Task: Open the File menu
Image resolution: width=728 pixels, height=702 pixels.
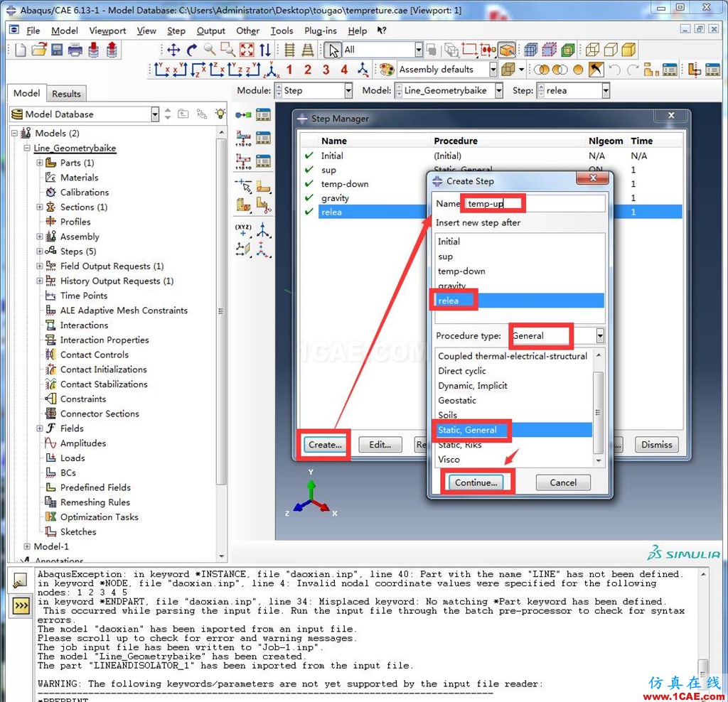Action: 33,31
